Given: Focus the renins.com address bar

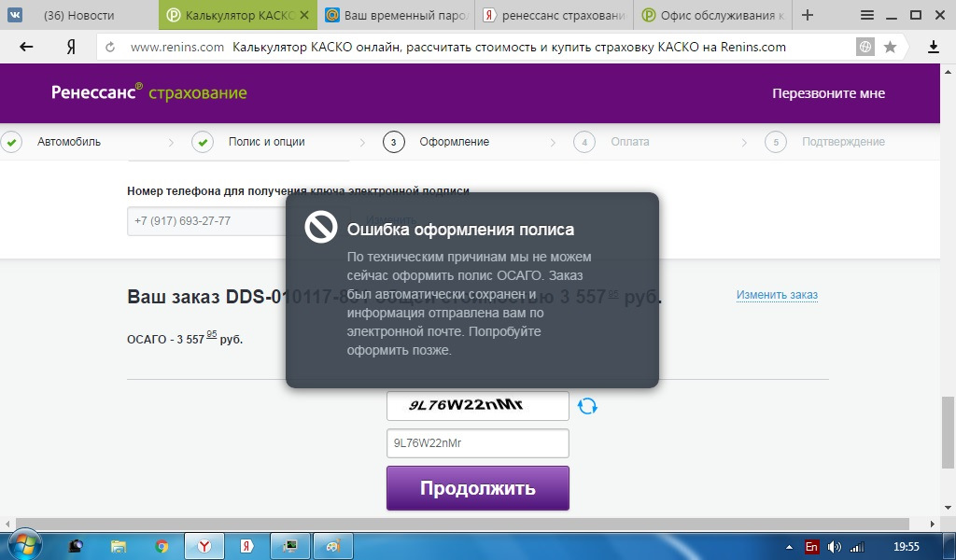Looking at the screenshot, I should 475,47.
